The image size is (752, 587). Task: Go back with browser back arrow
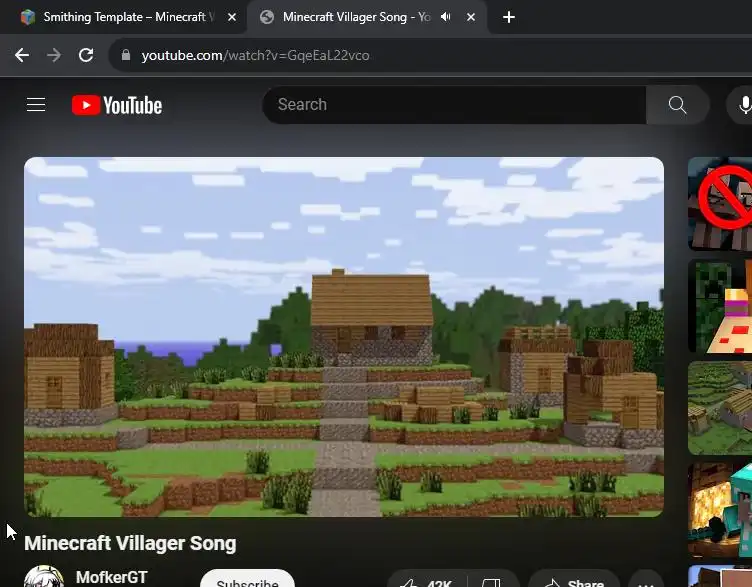pyautogui.click(x=22, y=55)
